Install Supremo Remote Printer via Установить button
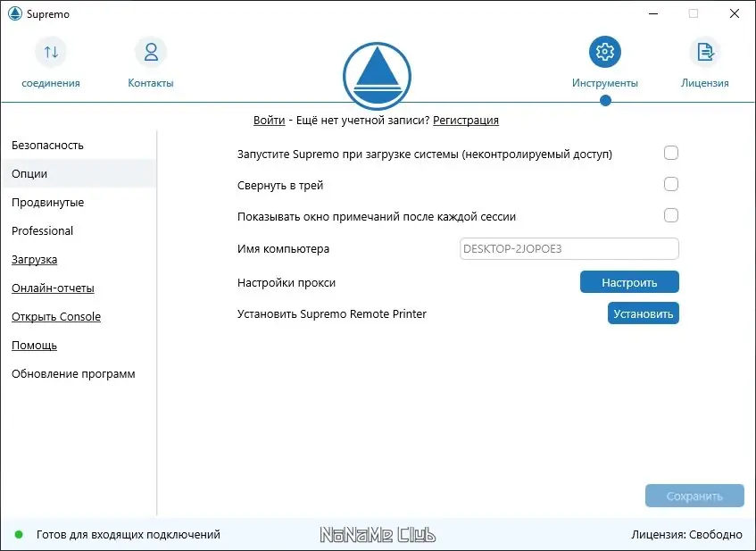This screenshot has width=756, height=551. [643, 313]
